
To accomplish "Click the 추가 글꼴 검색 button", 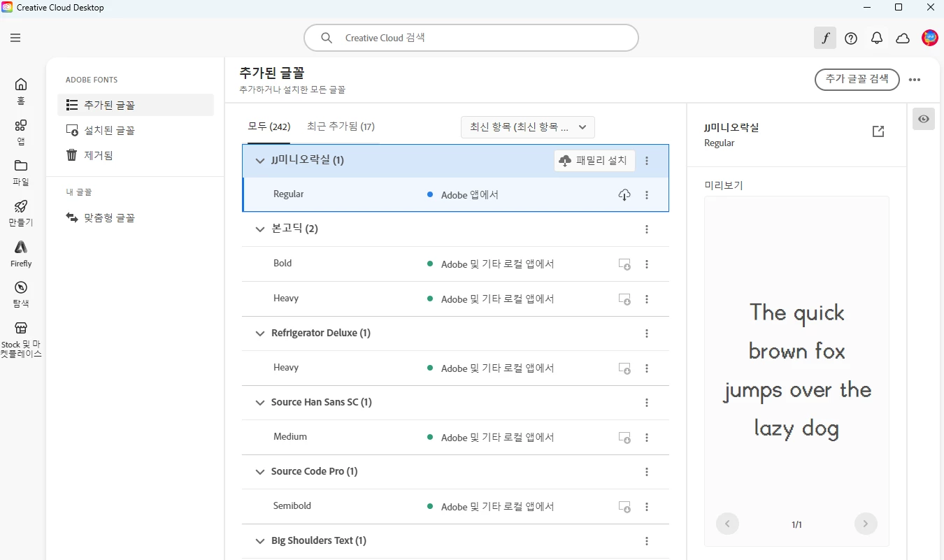I will coord(857,79).
